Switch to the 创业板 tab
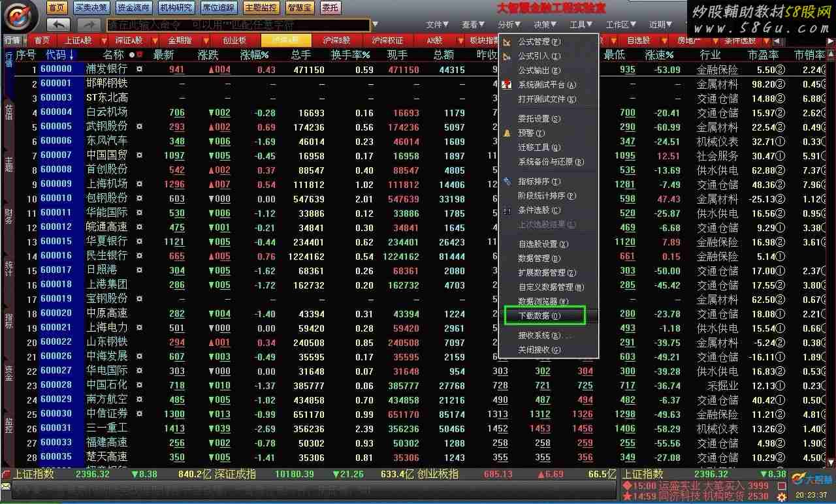The width and height of the screenshot is (836, 504). (x=234, y=40)
